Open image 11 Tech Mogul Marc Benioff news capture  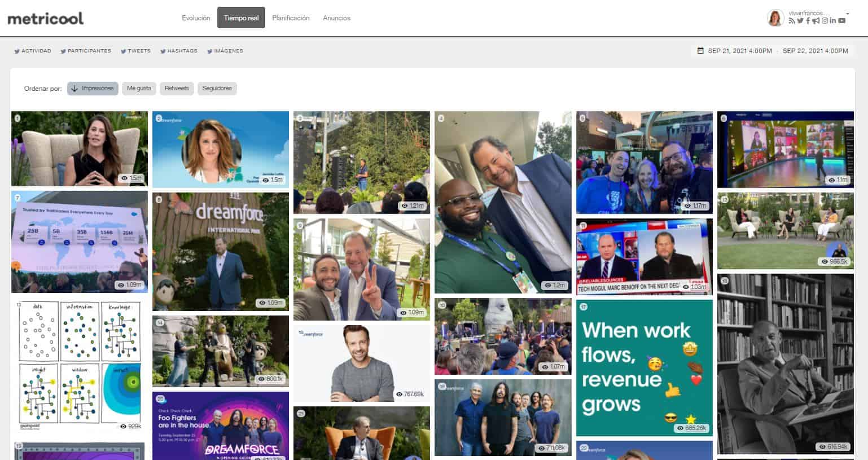coord(644,257)
